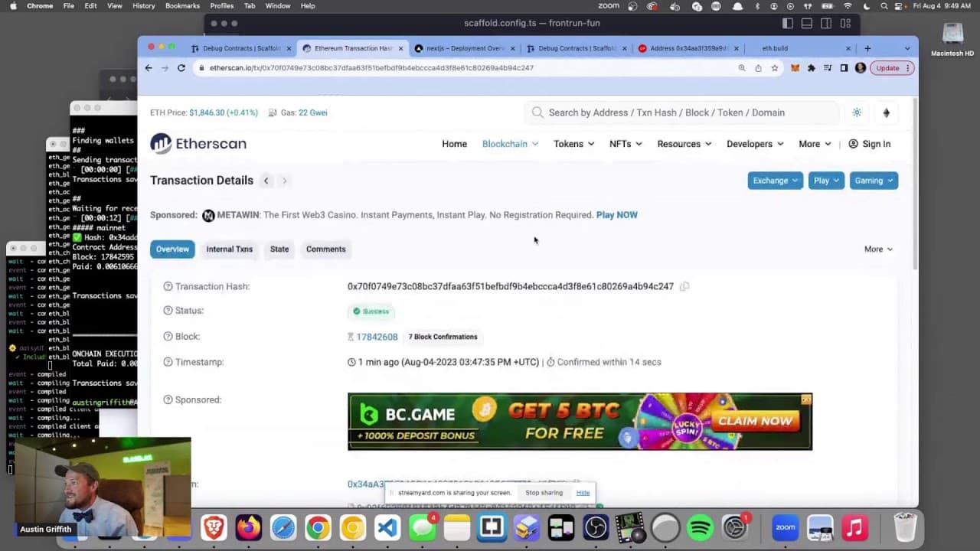The width and height of the screenshot is (980, 551).
Task: Bookmark this page with the star icon
Action: pyautogui.click(x=775, y=68)
